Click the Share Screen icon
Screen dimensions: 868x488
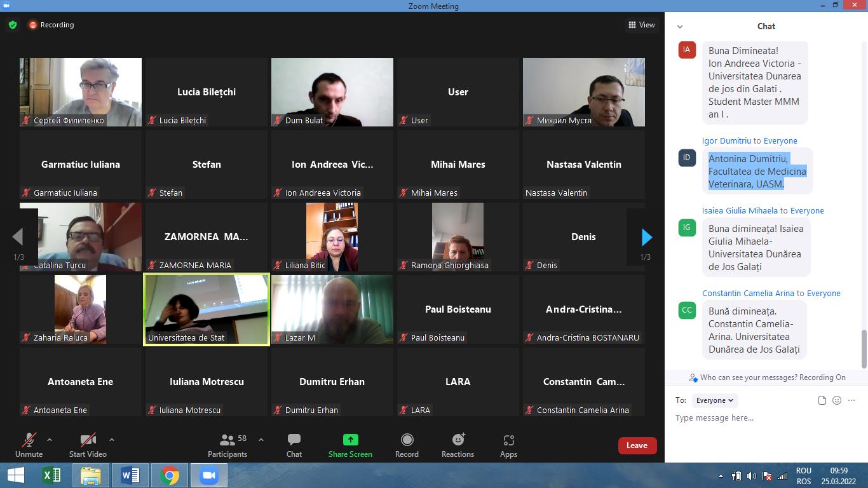[x=350, y=440]
